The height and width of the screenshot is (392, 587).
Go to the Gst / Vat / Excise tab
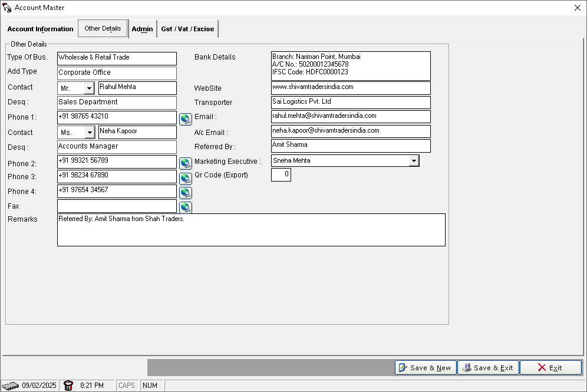pyautogui.click(x=187, y=29)
